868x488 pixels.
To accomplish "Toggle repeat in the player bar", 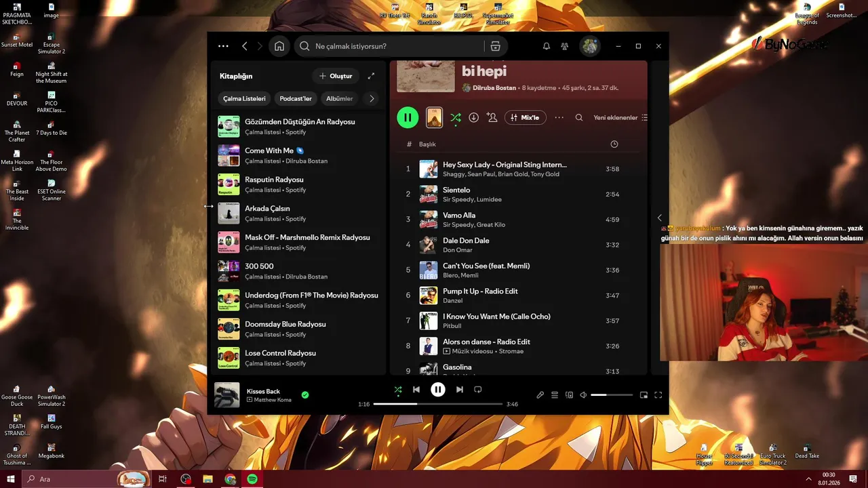I will pos(478,390).
